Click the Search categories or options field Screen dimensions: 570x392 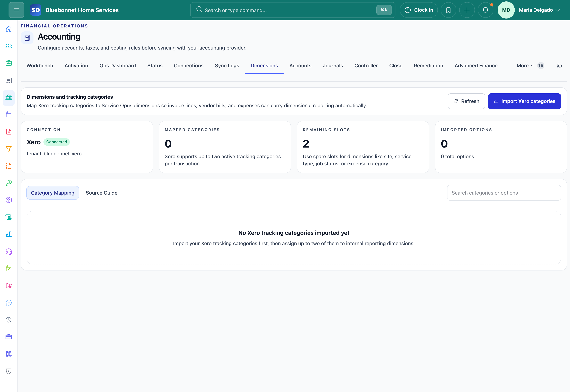click(x=504, y=193)
